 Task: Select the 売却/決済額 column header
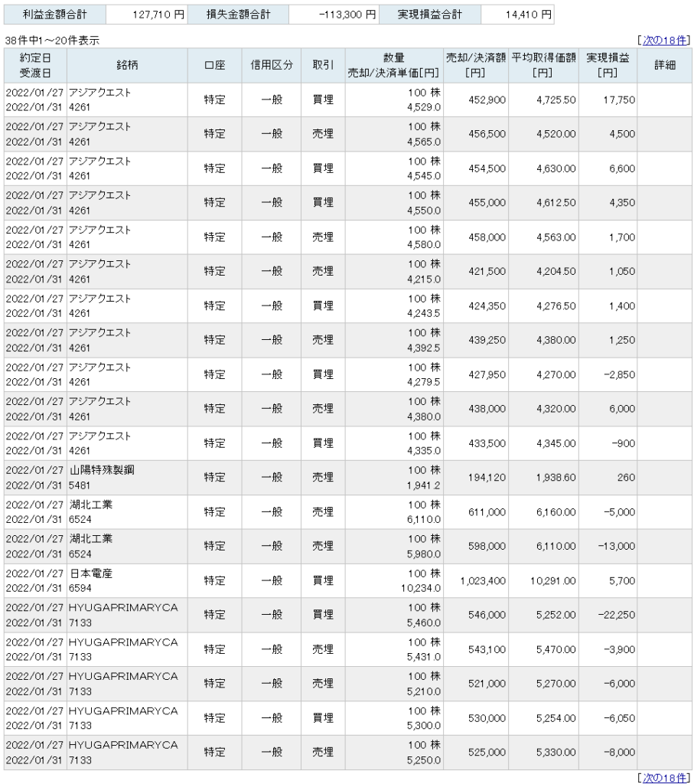pyautogui.click(x=476, y=66)
